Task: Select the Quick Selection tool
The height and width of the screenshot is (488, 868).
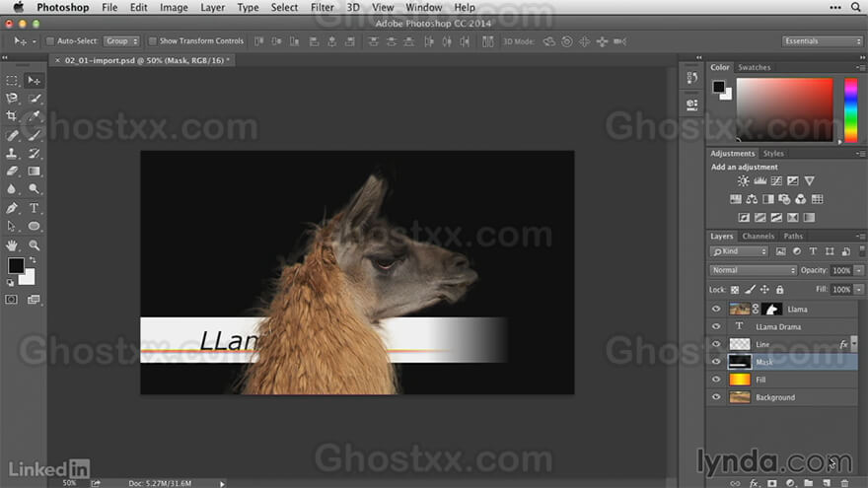Action: 34,99
